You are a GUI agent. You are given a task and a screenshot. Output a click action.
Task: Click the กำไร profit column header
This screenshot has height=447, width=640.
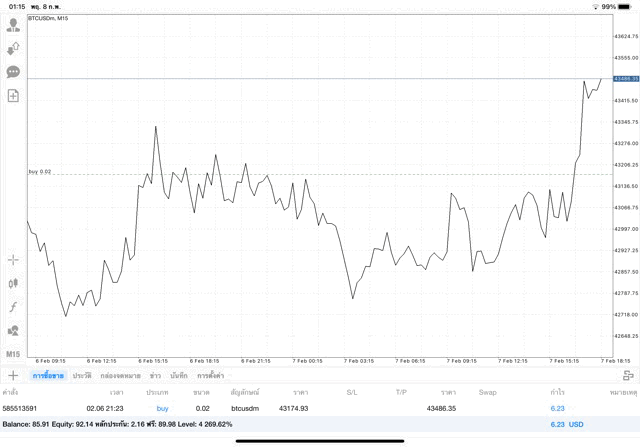(555, 392)
